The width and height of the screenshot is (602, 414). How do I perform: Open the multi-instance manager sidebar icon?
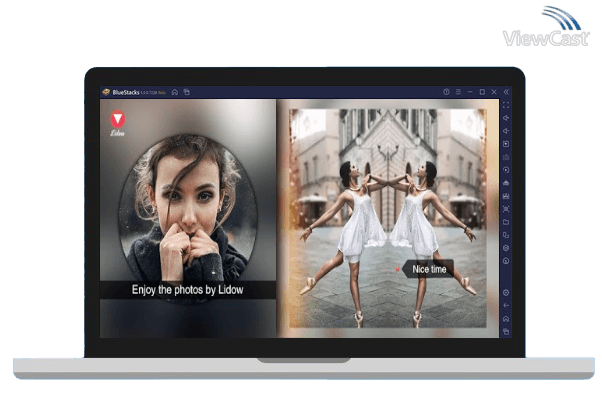coord(506,235)
